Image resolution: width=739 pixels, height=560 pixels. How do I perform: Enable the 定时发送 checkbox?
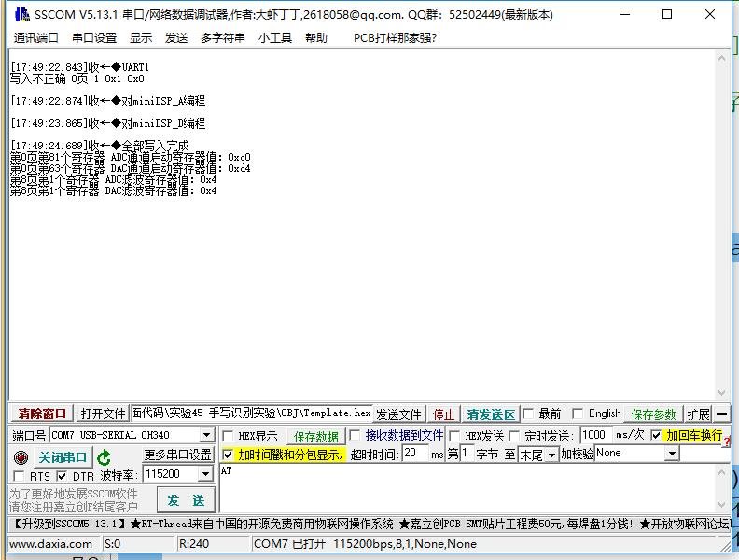(x=515, y=436)
